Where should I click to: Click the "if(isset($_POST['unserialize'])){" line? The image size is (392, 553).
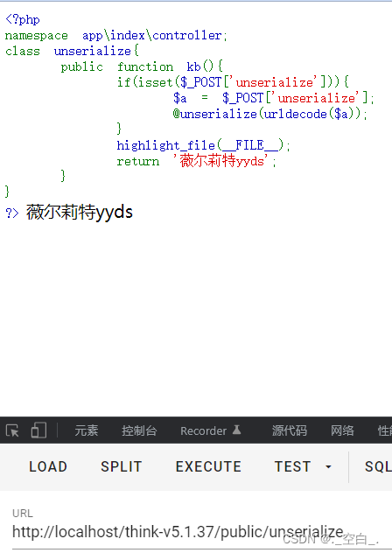tap(234, 82)
